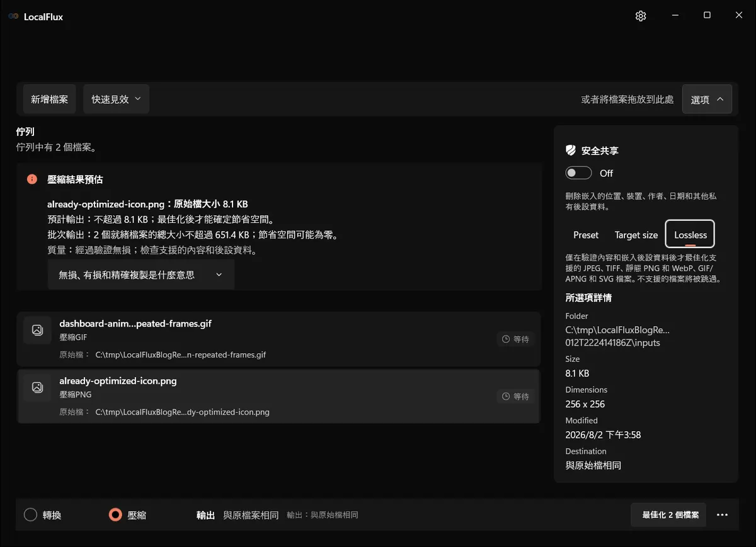Viewport: 756px width, 547px height.
Task: Click the image icon for already-optimized-icon.png
Action: [37, 387]
